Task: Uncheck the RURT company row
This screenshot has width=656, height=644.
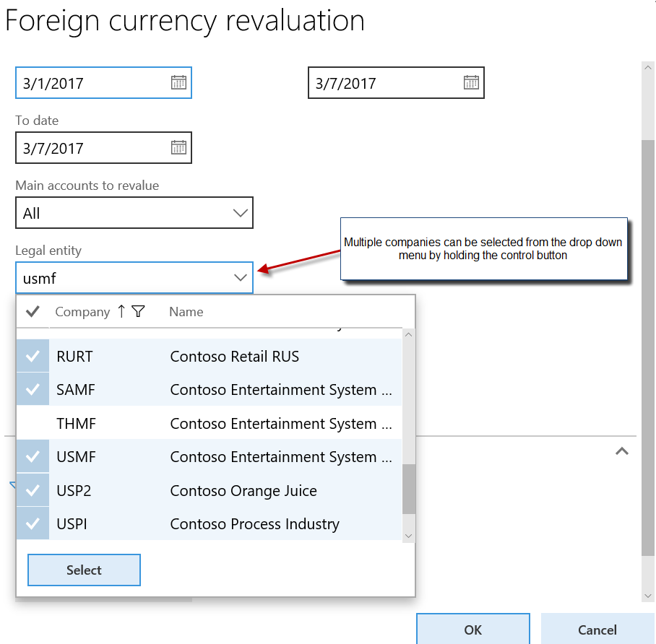Action: pos(33,356)
